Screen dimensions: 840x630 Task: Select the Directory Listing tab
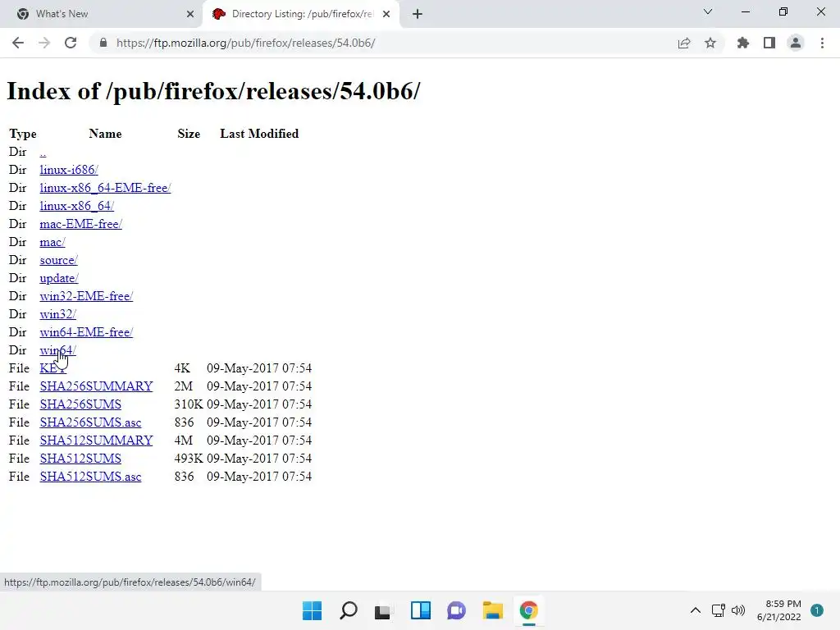point(302,14)
